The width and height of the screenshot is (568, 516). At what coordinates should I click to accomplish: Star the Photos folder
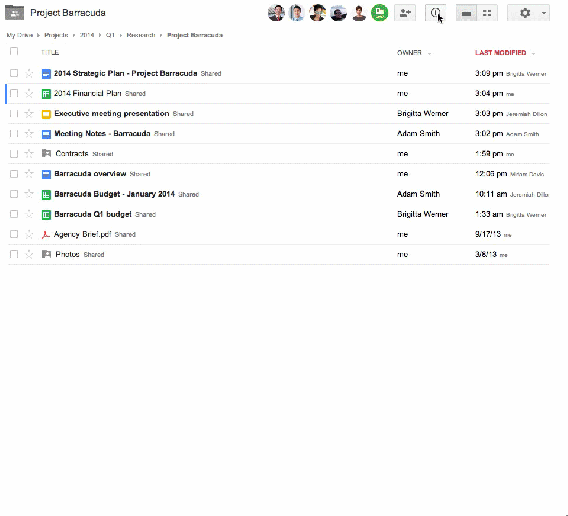[29, 254]
